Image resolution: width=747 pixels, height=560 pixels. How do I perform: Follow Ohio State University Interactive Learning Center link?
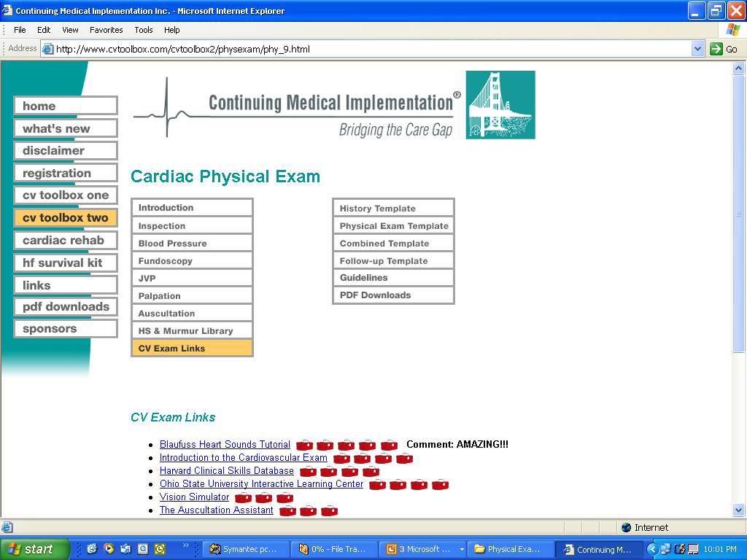coord(262,484)
